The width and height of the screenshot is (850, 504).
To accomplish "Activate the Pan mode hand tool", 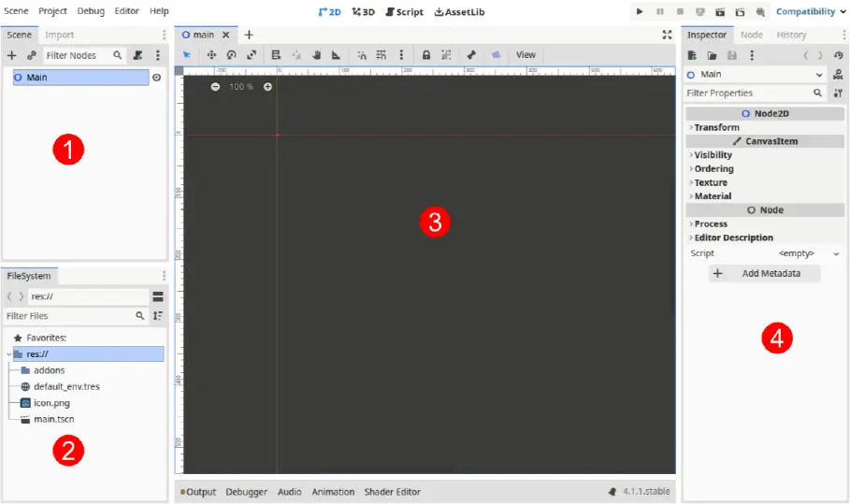I will click(316, 55).
